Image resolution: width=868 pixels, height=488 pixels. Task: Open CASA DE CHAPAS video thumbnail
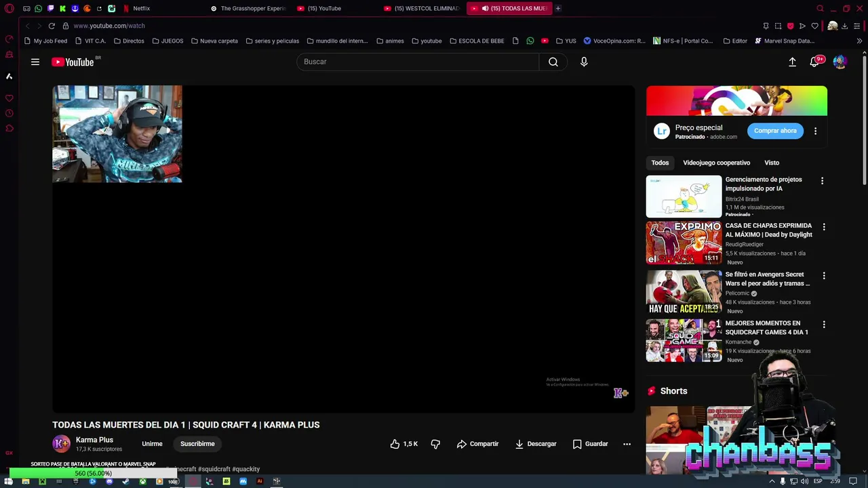pos(684,243)
